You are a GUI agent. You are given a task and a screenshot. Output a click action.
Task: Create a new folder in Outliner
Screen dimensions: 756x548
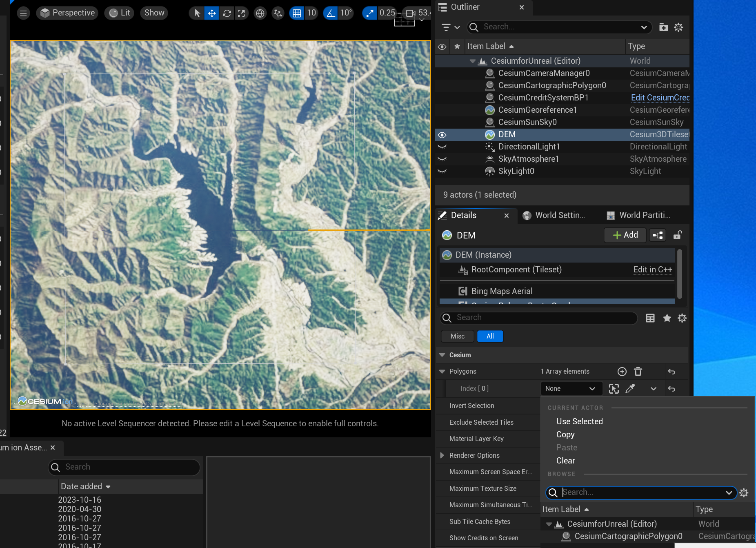click(x=663, y=27)
